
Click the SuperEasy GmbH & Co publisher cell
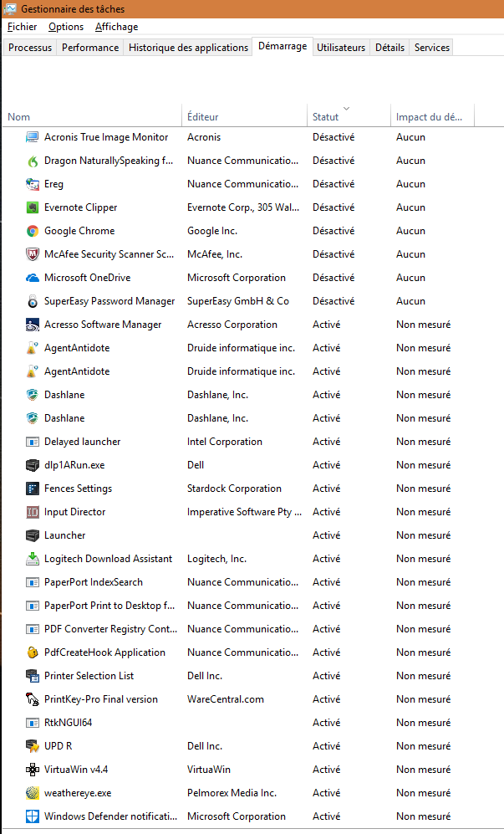pyautogui.click(x=238, y=301)
